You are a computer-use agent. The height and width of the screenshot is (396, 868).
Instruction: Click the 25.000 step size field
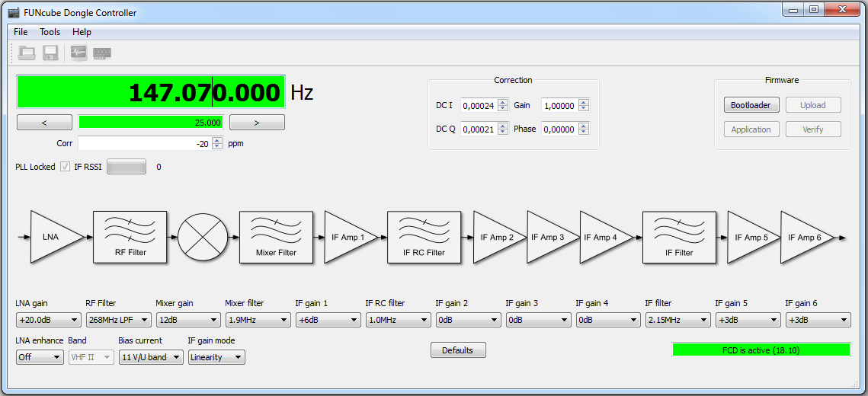(x=151, y=123)
